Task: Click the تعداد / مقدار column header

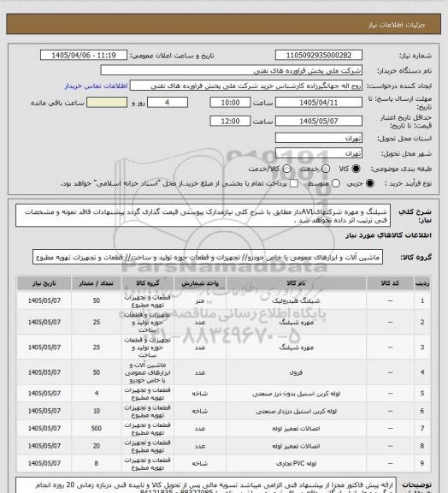Action: pyautogui.click(x=96, y=283)
